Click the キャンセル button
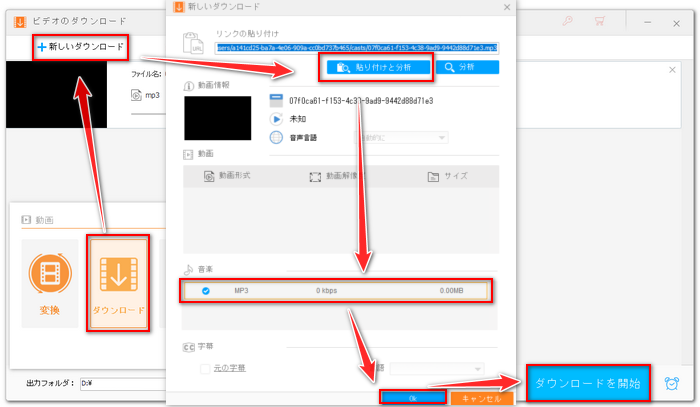This screenshot has width=700, height=407. (x=481, y=398)
